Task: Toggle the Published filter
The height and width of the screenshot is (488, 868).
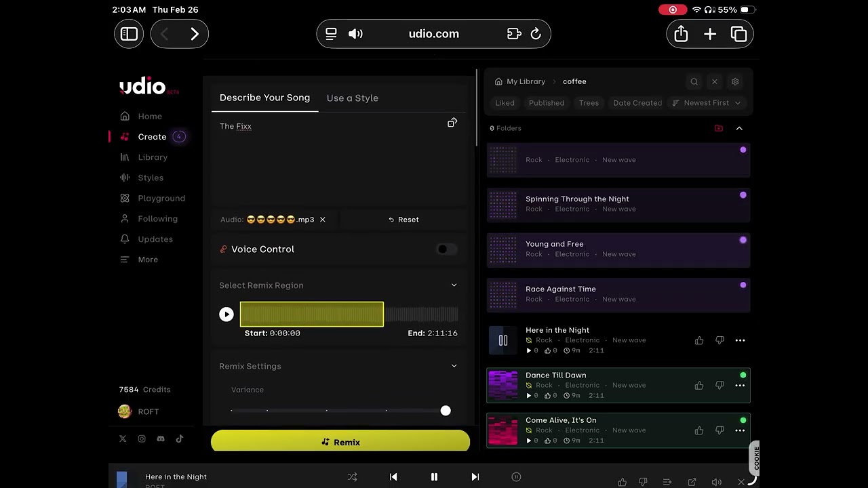Action: tap(547, 103)
